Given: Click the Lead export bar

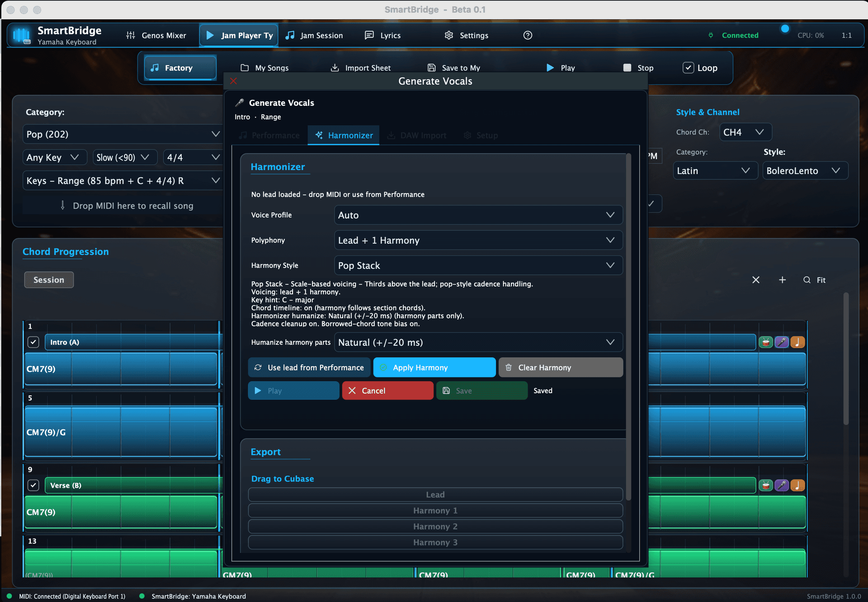Looking at the screenshot, I should 435,494.
